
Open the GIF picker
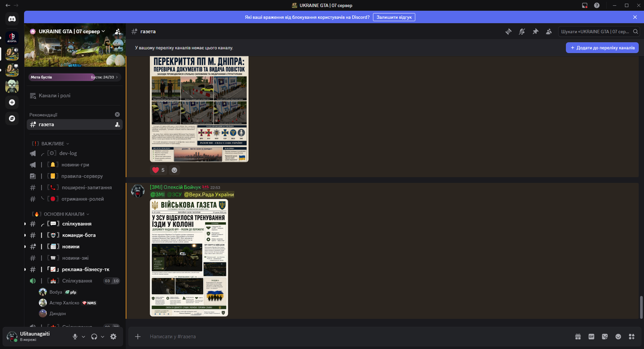tap(592, 336)
